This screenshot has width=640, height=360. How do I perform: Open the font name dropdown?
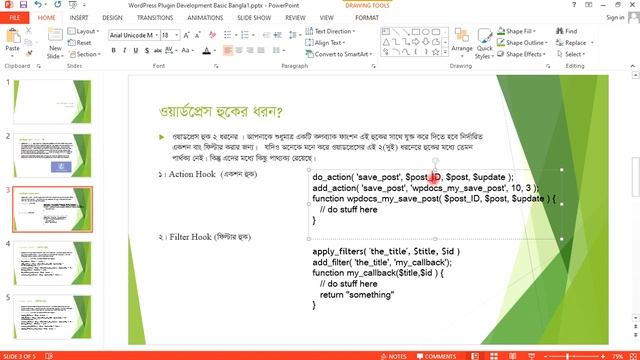(x=157, y=36)
